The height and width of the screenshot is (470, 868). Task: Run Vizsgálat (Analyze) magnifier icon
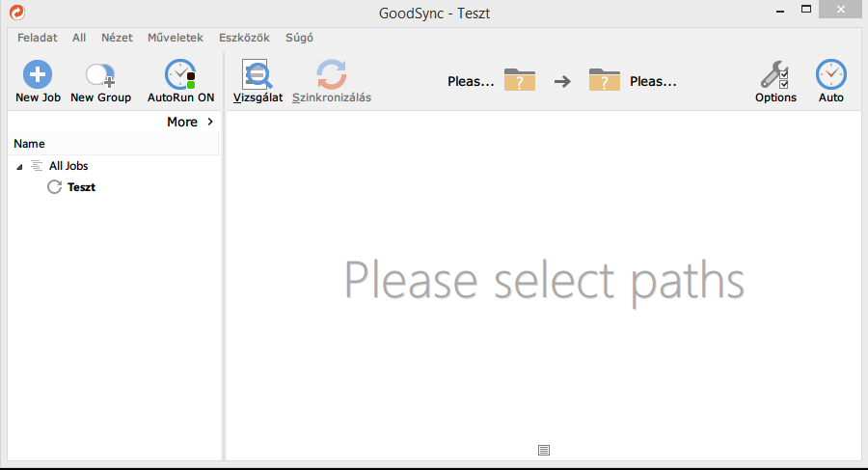tap(258, 74)
